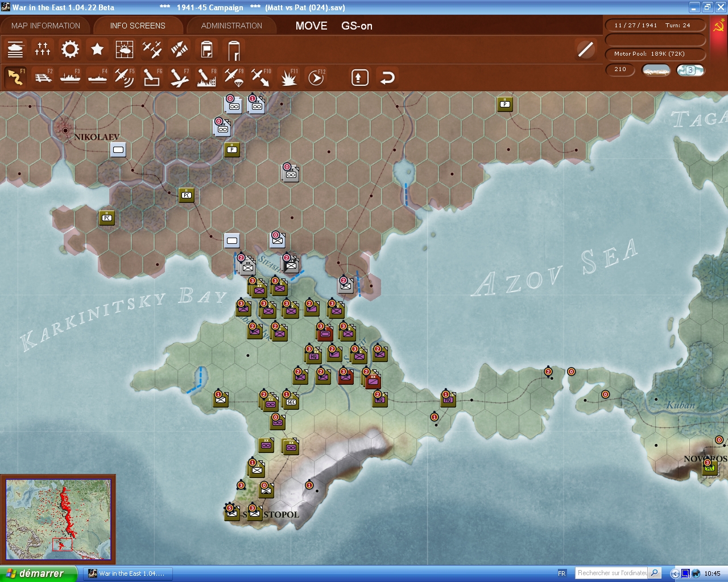
Task: Click the upward arrow toolbar button
Action: click(x=359, y=77)
